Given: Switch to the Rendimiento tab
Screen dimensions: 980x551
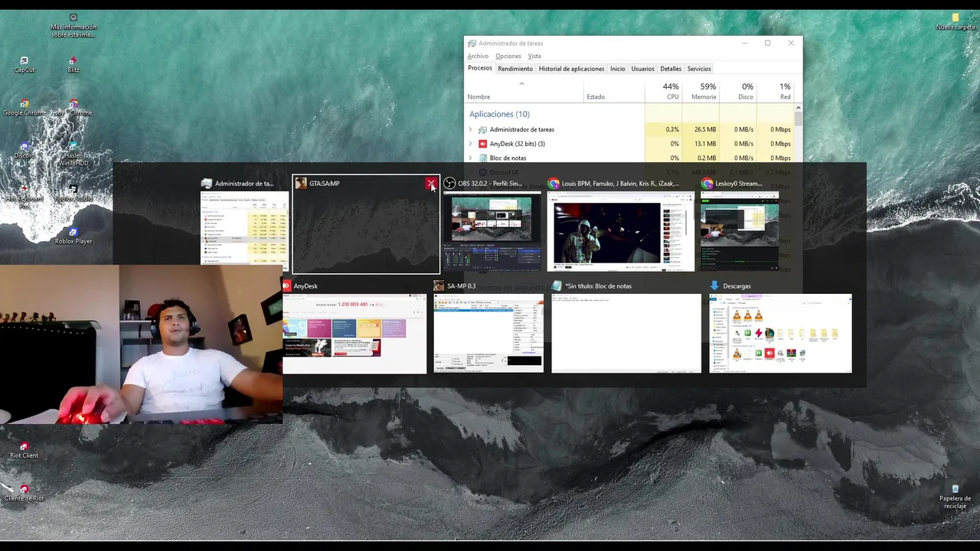Looking at the screenshot, I should [x=515, y=69].
